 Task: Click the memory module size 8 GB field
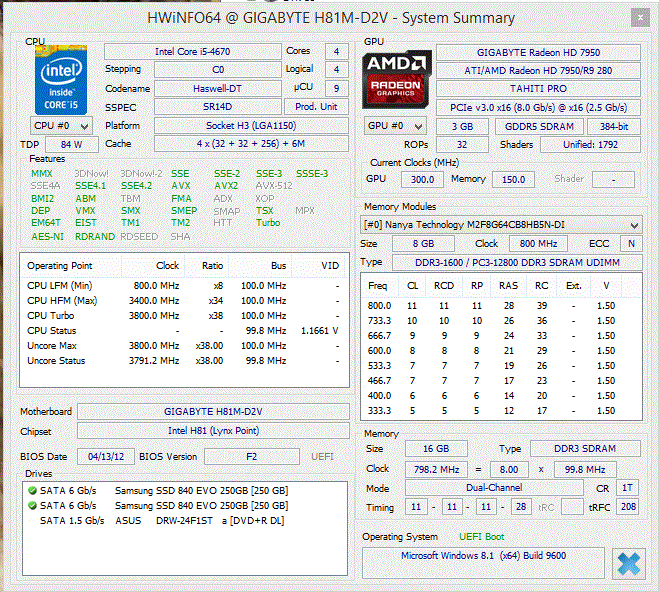(423, 244)
